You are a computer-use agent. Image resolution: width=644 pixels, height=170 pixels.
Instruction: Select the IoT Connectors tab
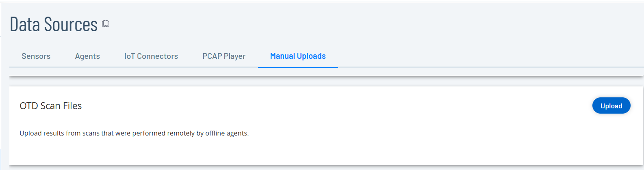click(x=151, y=56)
